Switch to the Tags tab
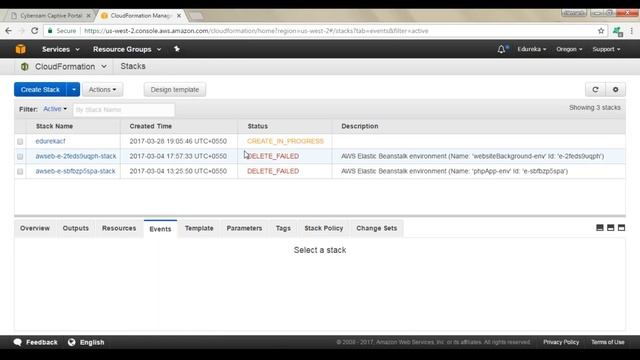 click(x=283, y=228)
